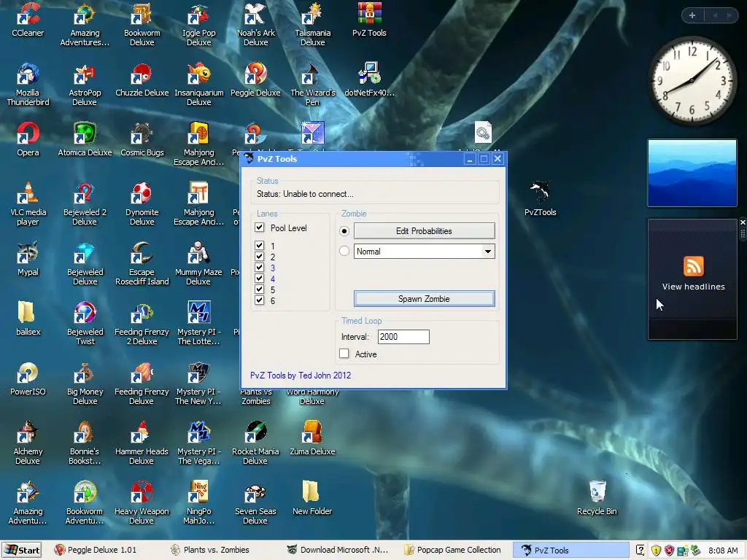
Task: Open The Wizard's Pen icon
Action: click(312, 84)
